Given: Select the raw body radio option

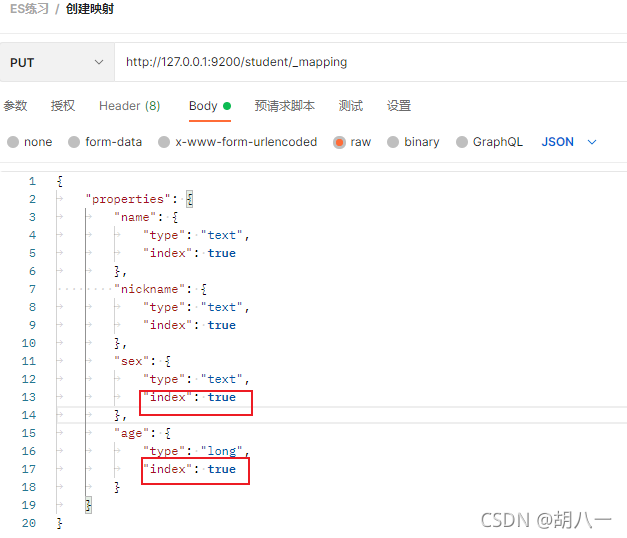Looking at the screenshot, I should (x=339, y=142).
